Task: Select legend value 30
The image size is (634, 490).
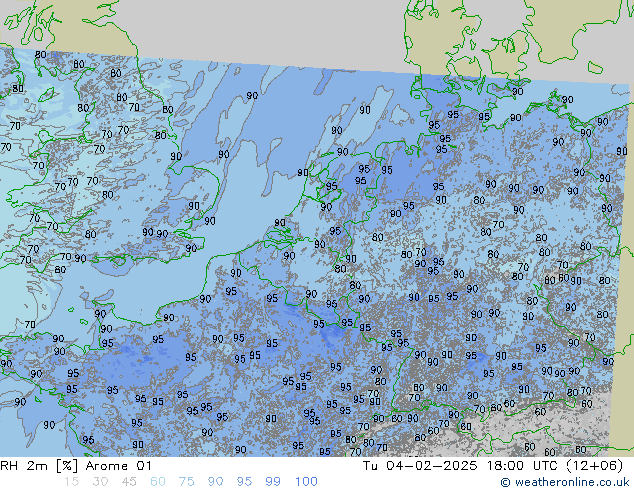Action: click(100, 482)
